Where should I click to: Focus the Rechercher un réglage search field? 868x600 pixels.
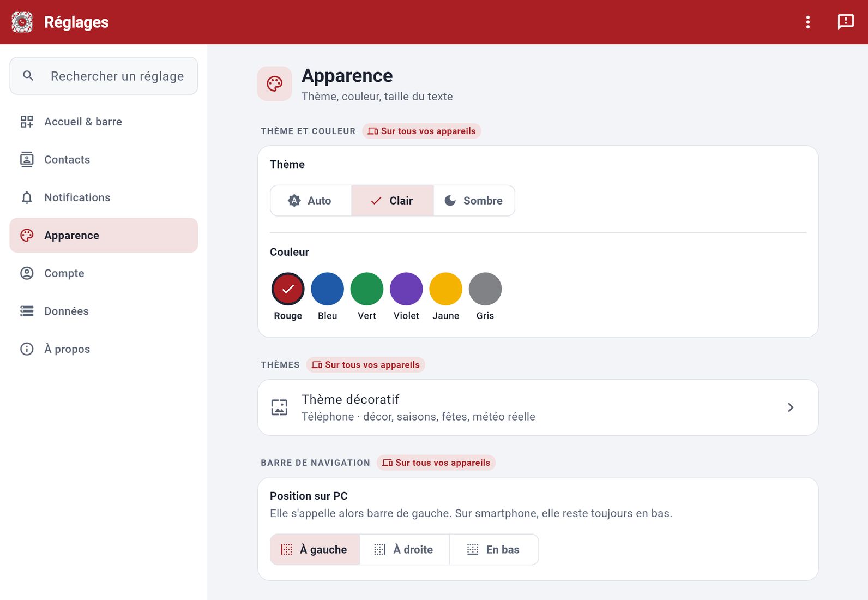tap(104, 76)
